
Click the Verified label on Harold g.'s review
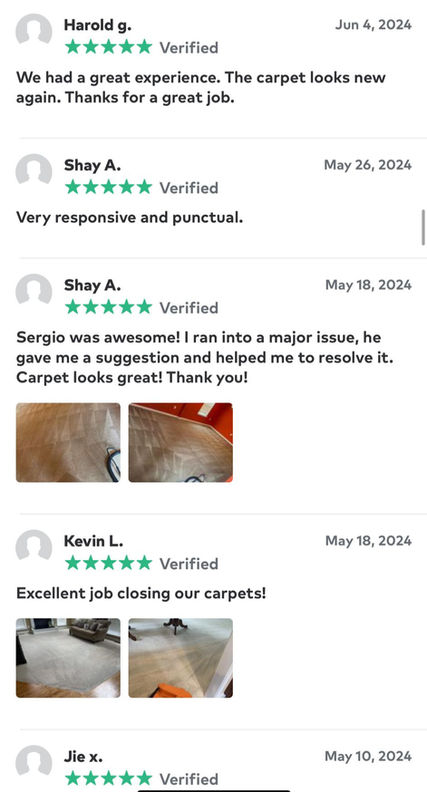189,47
